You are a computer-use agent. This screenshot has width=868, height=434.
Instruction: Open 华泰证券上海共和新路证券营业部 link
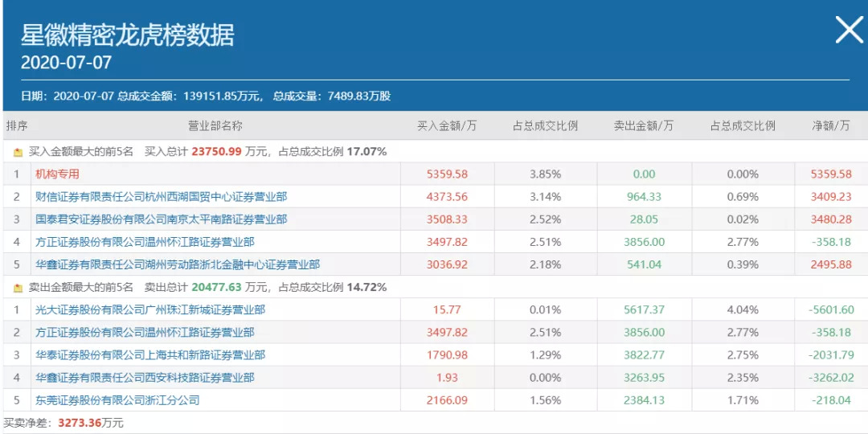[x=149, y=354]
